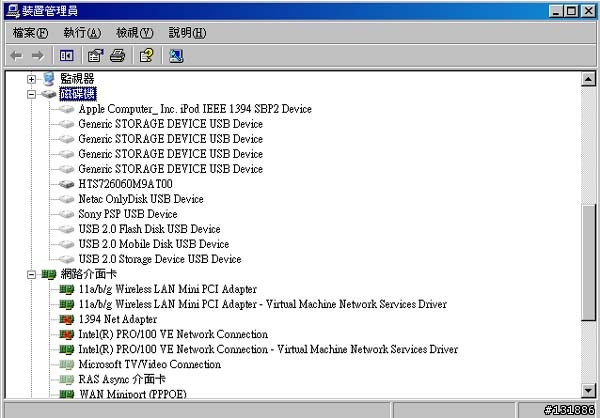Open the 說明(H) menu
The height and width of the screenshot is (418, 600).
click(x=187, y=33)
